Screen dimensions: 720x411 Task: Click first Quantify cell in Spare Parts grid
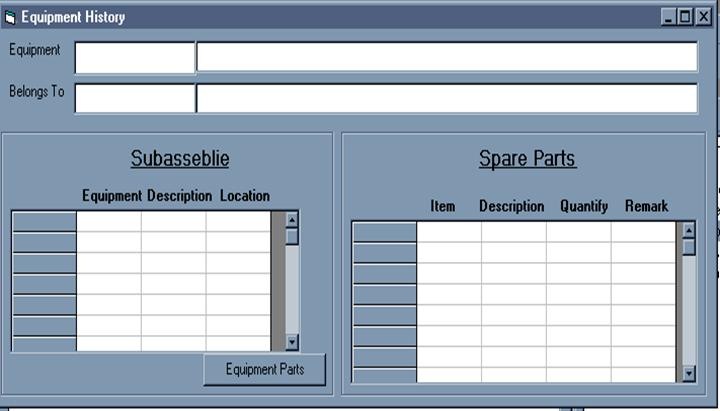point(579,232)
